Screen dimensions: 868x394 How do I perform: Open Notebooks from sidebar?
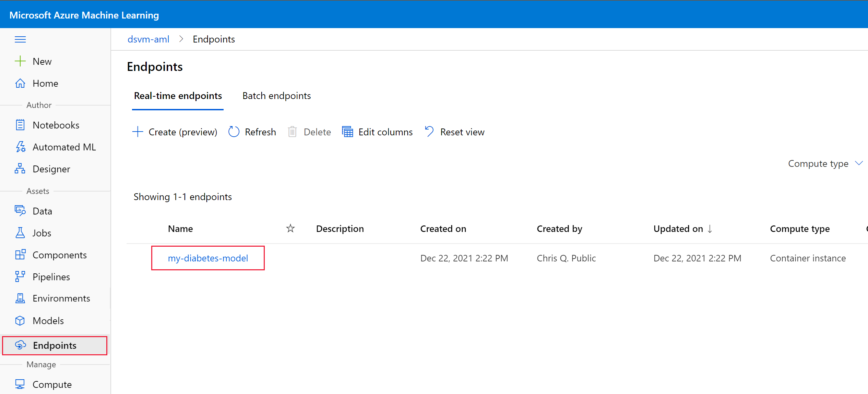(56, 125)
